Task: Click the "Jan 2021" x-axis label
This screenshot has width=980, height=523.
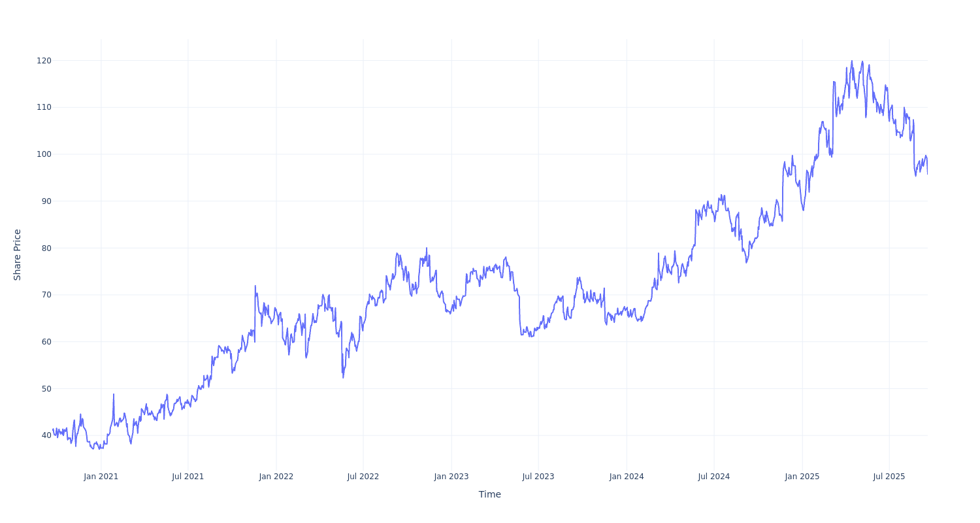Action: click(101, 477)
